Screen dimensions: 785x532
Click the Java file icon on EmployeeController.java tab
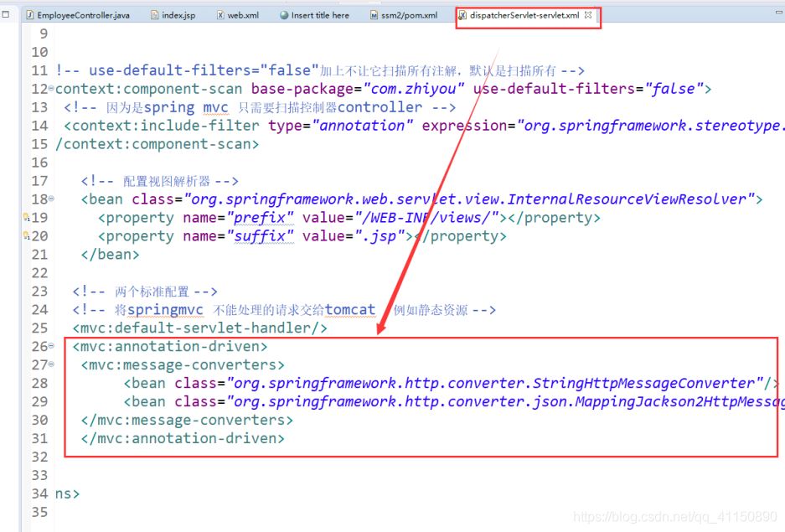pyautogui.click(x=30, y=15)
